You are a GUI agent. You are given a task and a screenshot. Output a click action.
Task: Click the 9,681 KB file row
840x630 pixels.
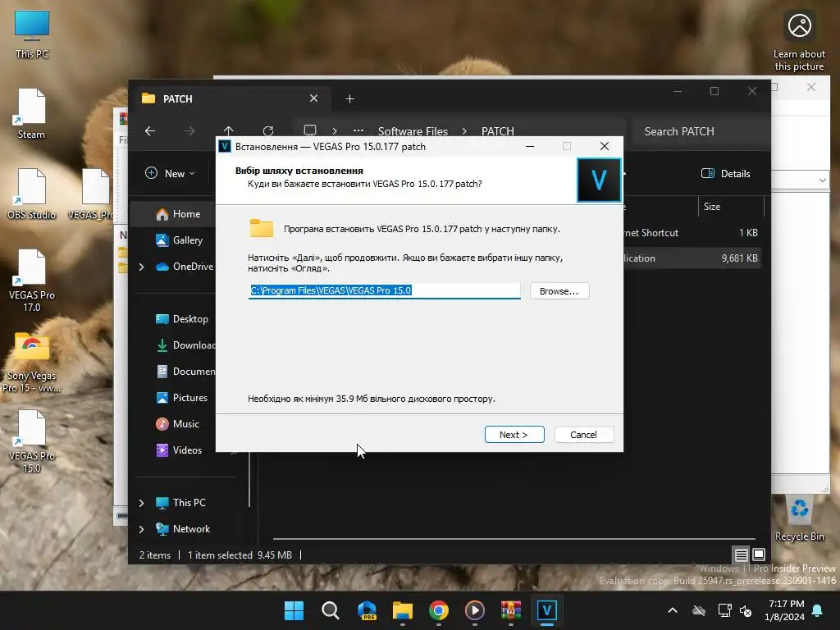(x=692, y=258)
